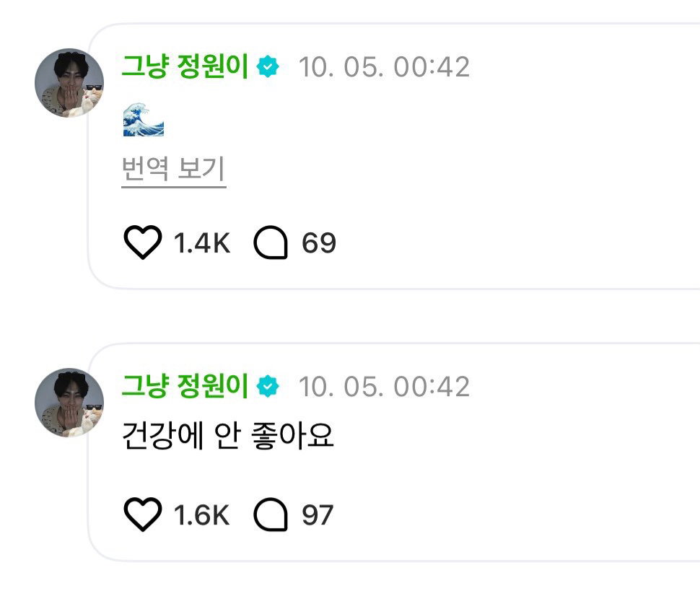700x596 pixels.
Task: Click the wave emoji in the first post
Action: (144, 119)
